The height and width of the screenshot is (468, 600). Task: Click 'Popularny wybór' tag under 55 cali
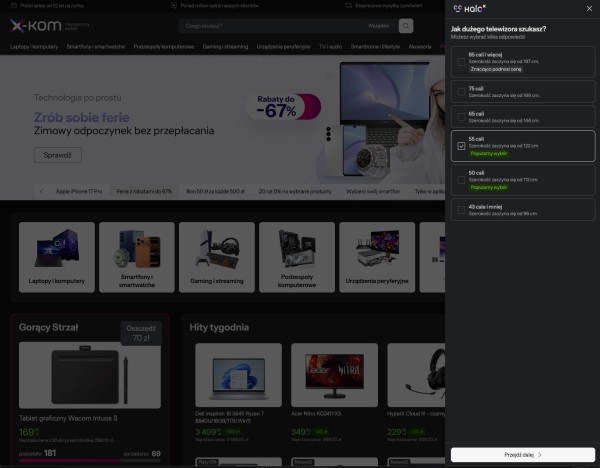pyautogui.click(x=489, y=153)
